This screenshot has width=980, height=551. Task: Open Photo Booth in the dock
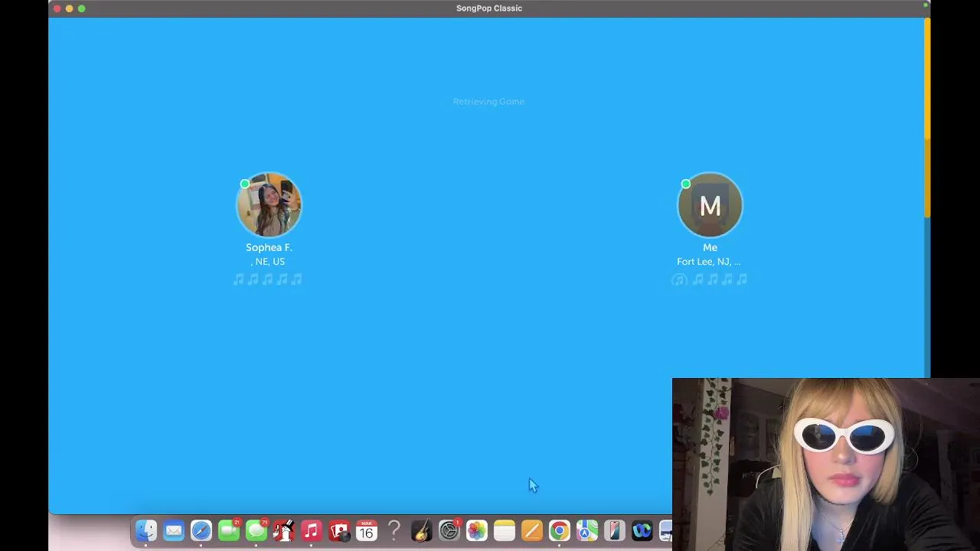339,530
